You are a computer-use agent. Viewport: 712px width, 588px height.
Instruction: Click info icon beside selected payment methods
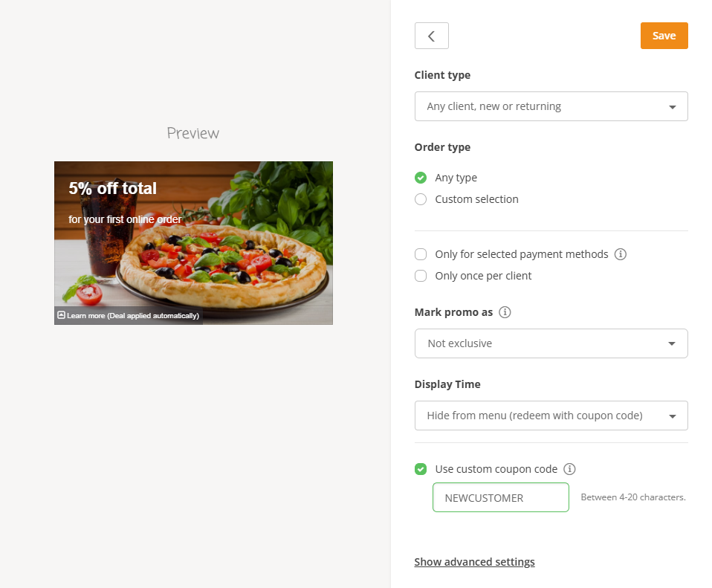[621, 254]
